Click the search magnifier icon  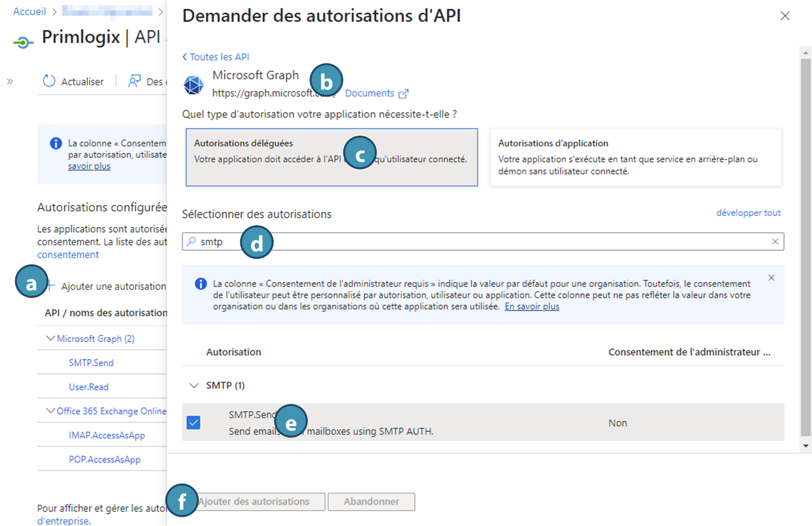coord(192,242)
